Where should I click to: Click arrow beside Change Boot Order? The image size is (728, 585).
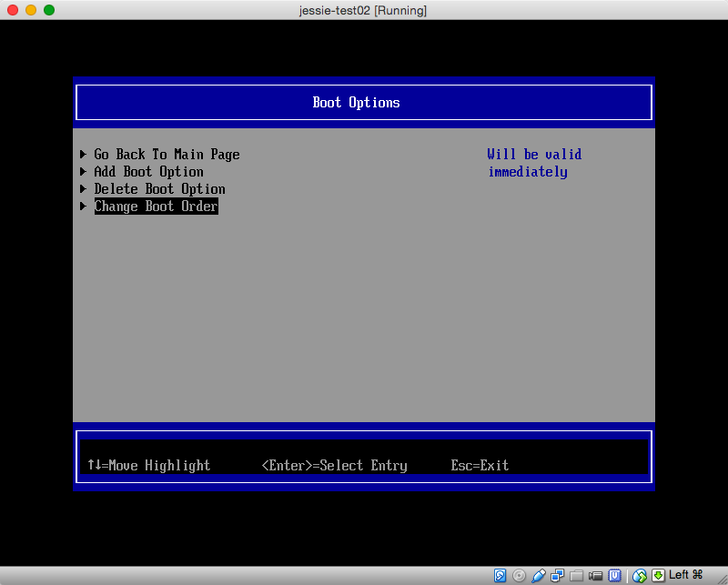83,207
